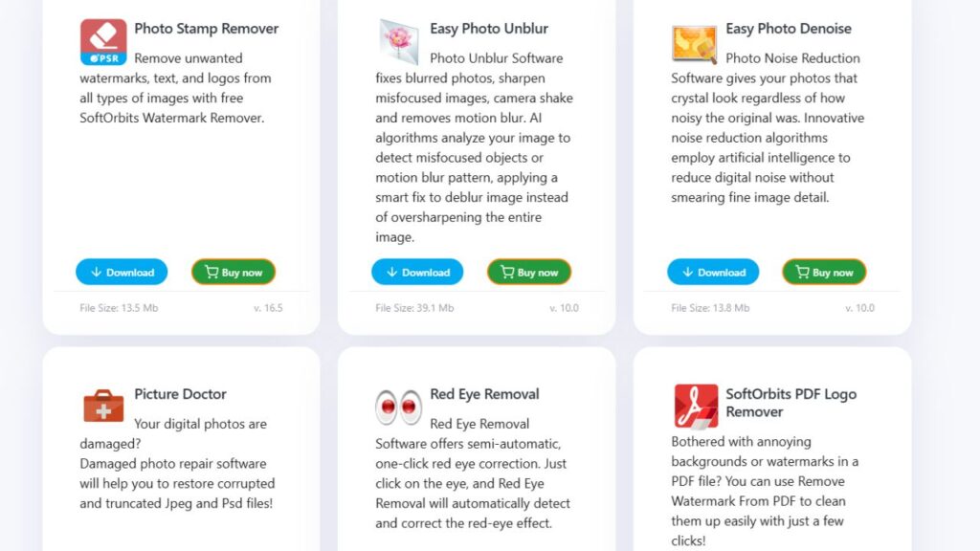Buy Easy Photo Unblur now
Image resolution: width=980 pixels, height=551 pixels.
528,272
